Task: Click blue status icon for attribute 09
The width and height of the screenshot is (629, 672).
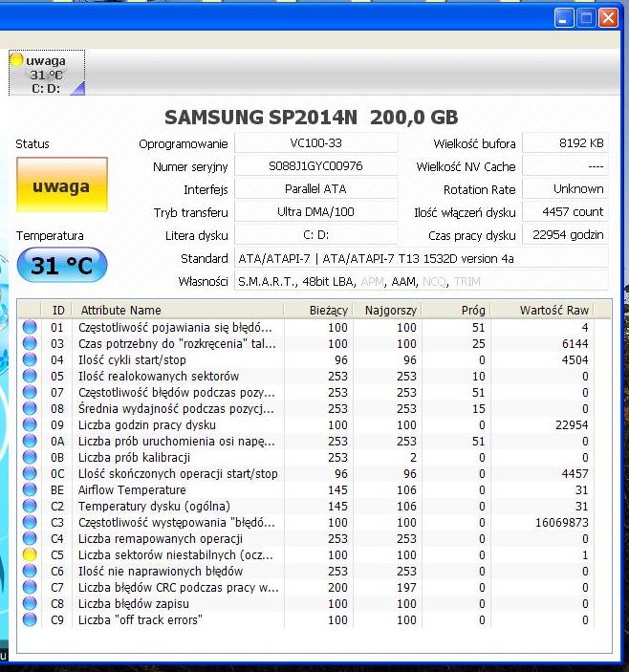Action: [x=30, y=425]
